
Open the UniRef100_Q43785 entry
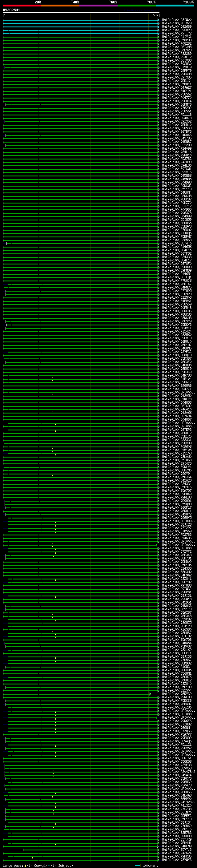(177, 139)
